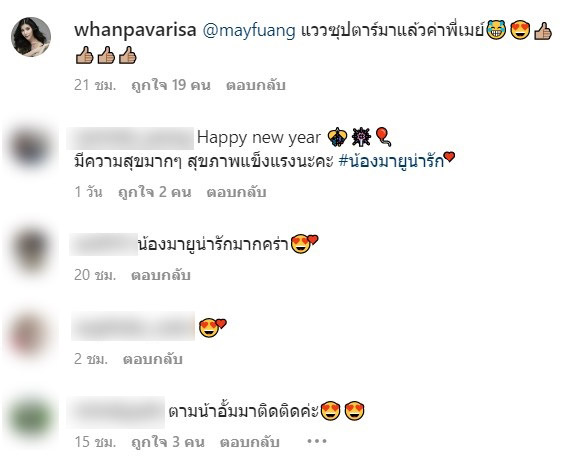Viewport: 564px width, 472px height.
Task: Click the blurred green avatar on last comment
Action: click(x=31, y=418)
